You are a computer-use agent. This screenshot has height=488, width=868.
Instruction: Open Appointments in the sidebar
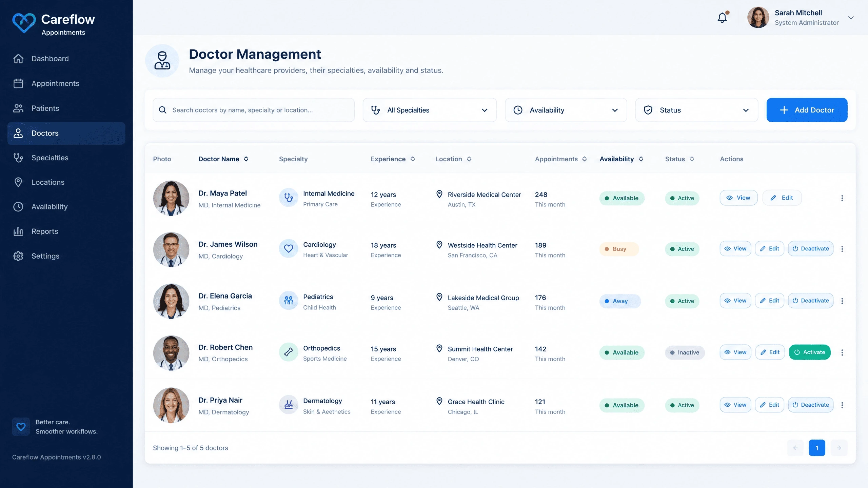(66, 83)
